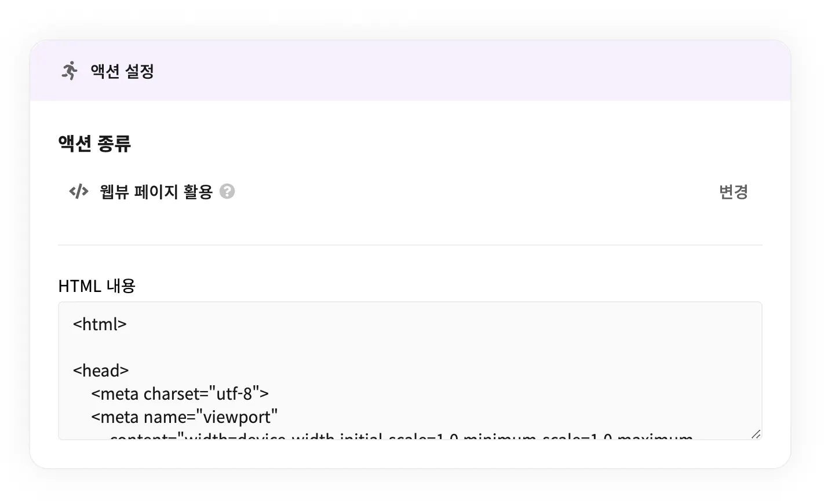Click empty area of purple header bar

[464, 71]
